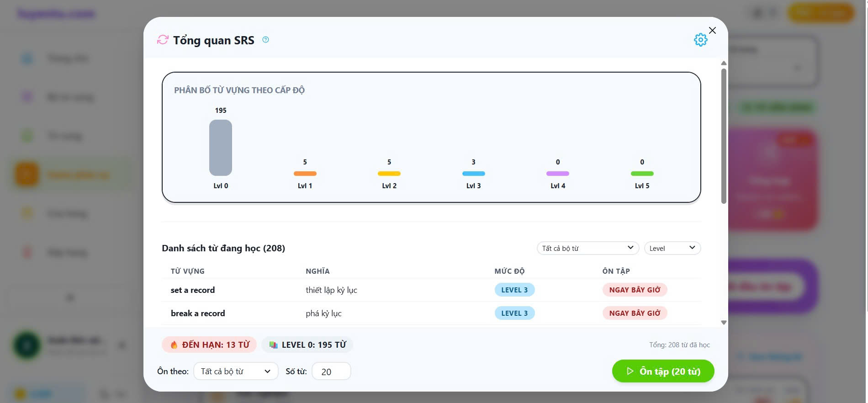Click the LEVEL 3 badge for "break a record"
The height and width of the screenshot is (403, 868).
coord(514,313)
